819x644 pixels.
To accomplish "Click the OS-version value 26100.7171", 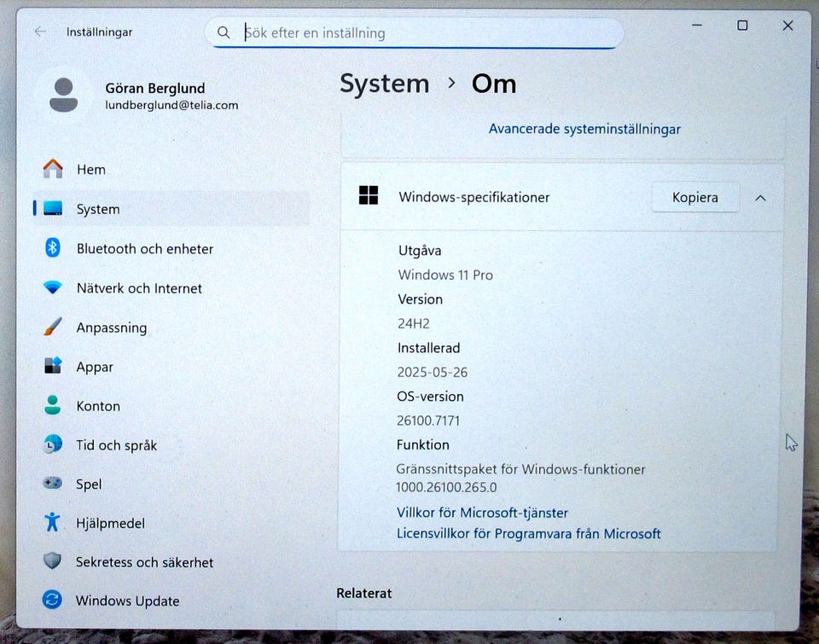I will (x=428, y=421).
